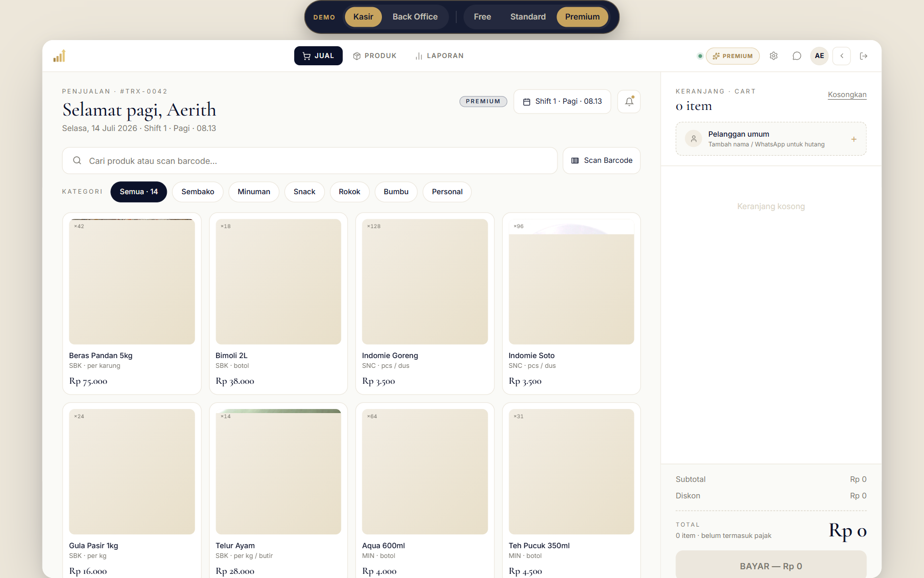Click the bar chart logo icon
Viewport: 924px width, 578px height.
point(60,55)
